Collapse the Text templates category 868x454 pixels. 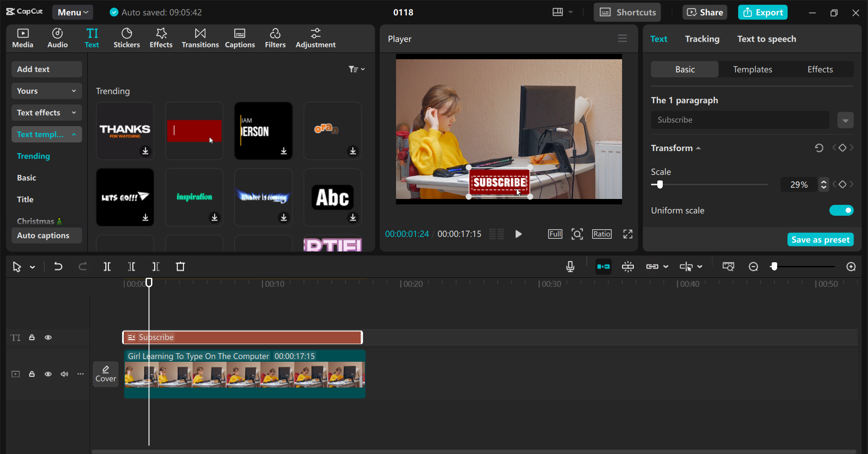(x=47, y=134)
